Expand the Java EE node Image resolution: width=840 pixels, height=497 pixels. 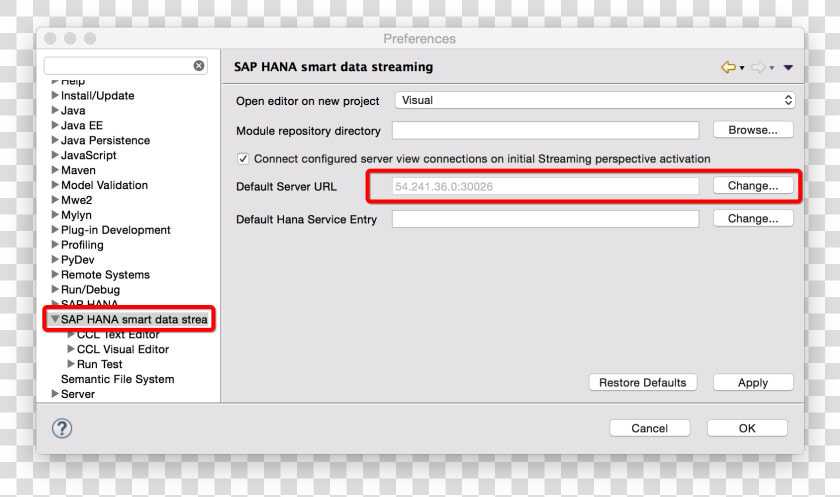click(55, 125)
